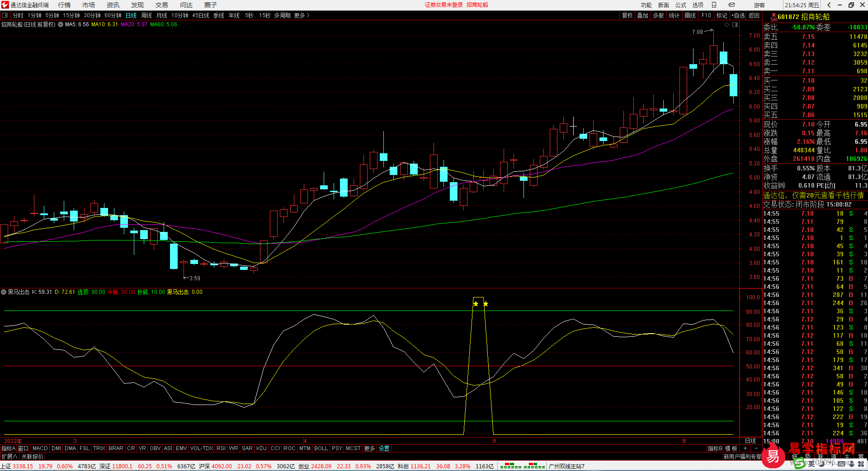Open the 日线 period selector near axis
Image resolution: width=868 pixels, height=471 pixels.
point(750,441)
